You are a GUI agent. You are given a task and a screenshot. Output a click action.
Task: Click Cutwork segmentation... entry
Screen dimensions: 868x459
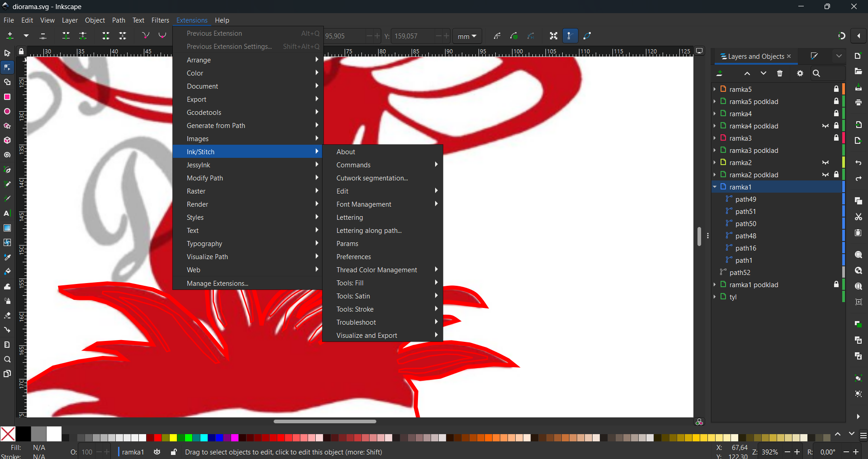pyautogui.click(x=383, y=178)
